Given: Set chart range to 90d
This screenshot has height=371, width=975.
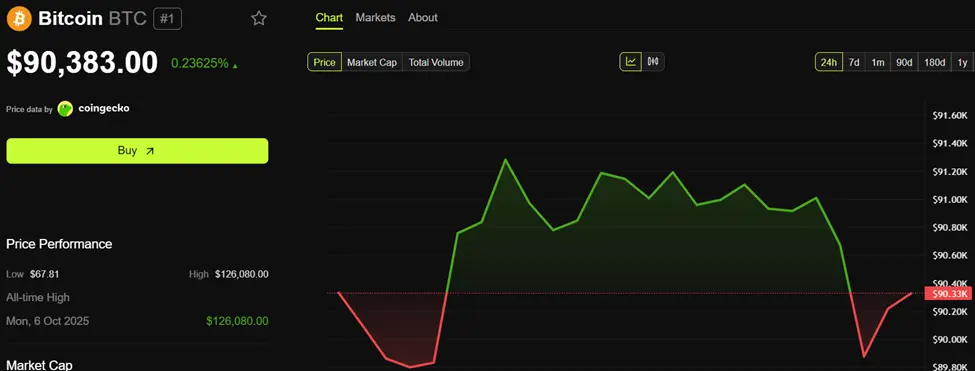Looking at the screenshot, I should pos(904,62).
